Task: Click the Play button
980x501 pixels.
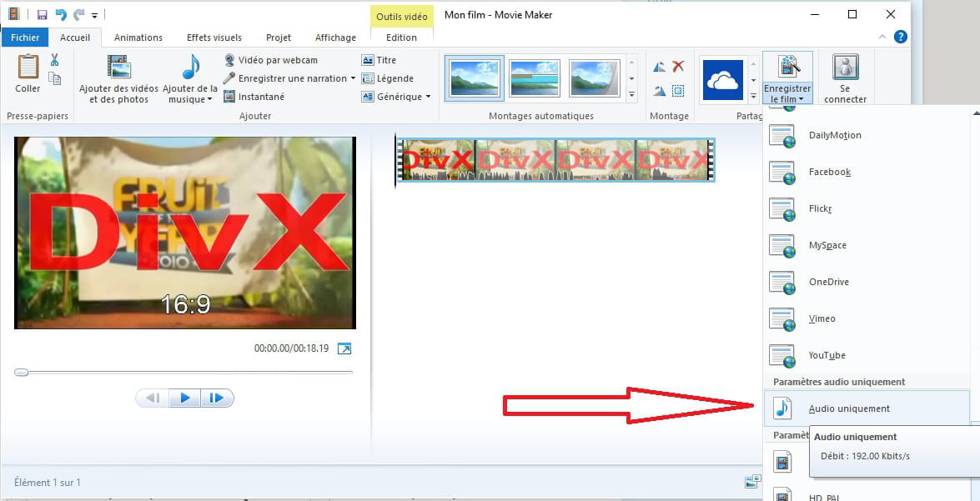Action: pyautogui.click(x=185, y=398)
